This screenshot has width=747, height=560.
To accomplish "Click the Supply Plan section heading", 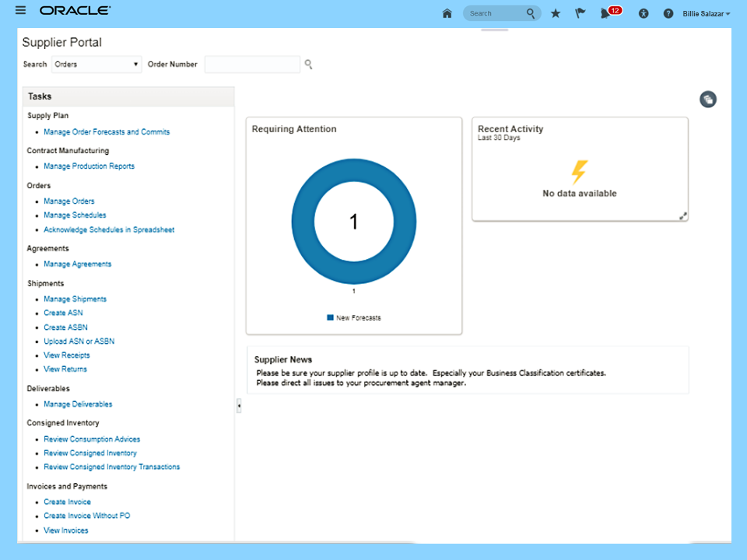I will (47, 116).
